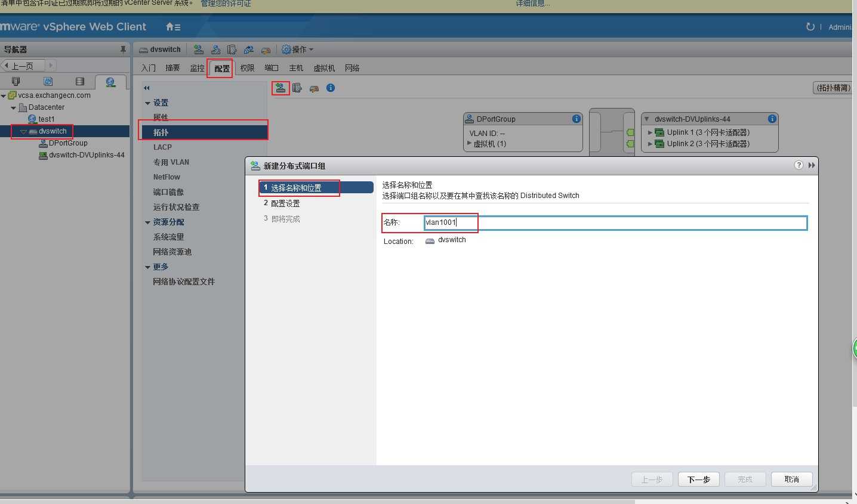The height and width of the screenshot is (504, 857).
Task: Collapse the dvswitch-DVUplinks-44 topology box
Action: click(647, 119)
